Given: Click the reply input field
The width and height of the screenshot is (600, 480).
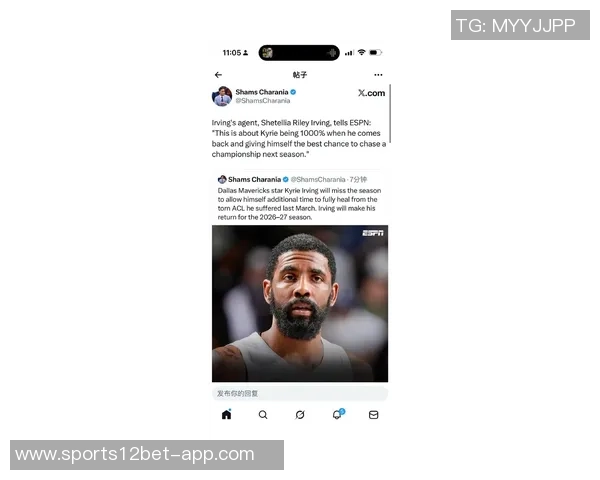Looking at the screenshot, I should (x=300, y=393).
